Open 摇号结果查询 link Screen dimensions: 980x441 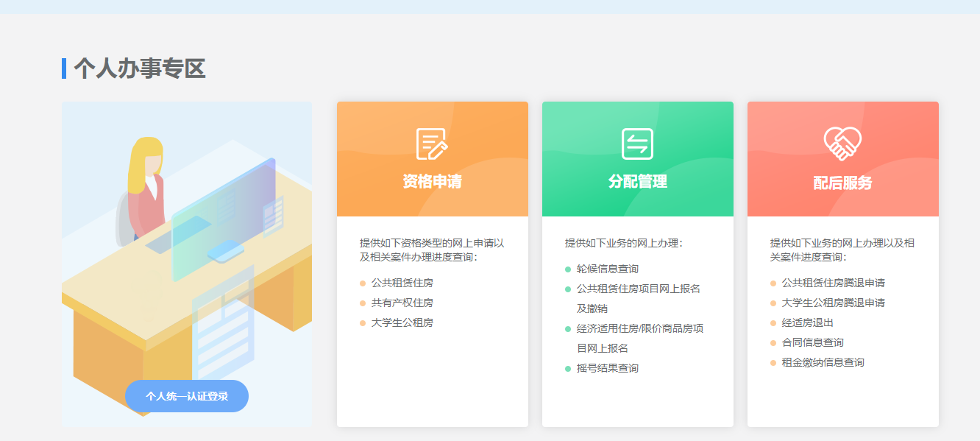tap(607, 368)
